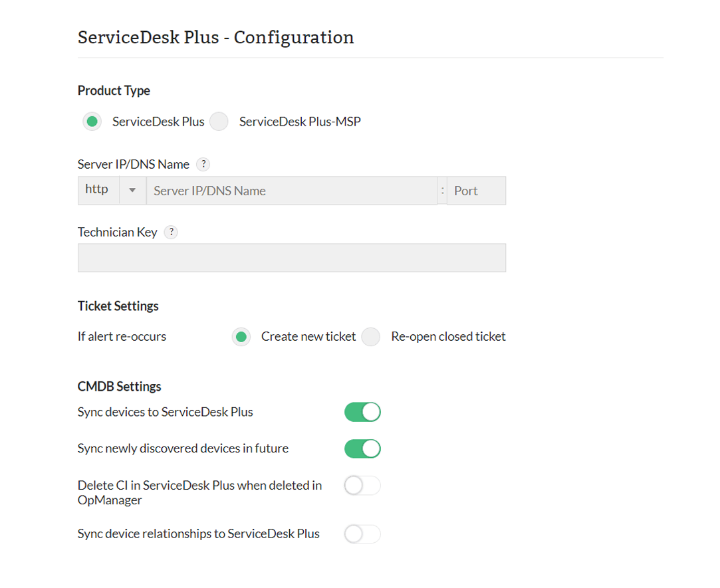This screenshot has height=588, width=720.
Task: Click the Ticket Settings heading
Action: pos(118,306)
